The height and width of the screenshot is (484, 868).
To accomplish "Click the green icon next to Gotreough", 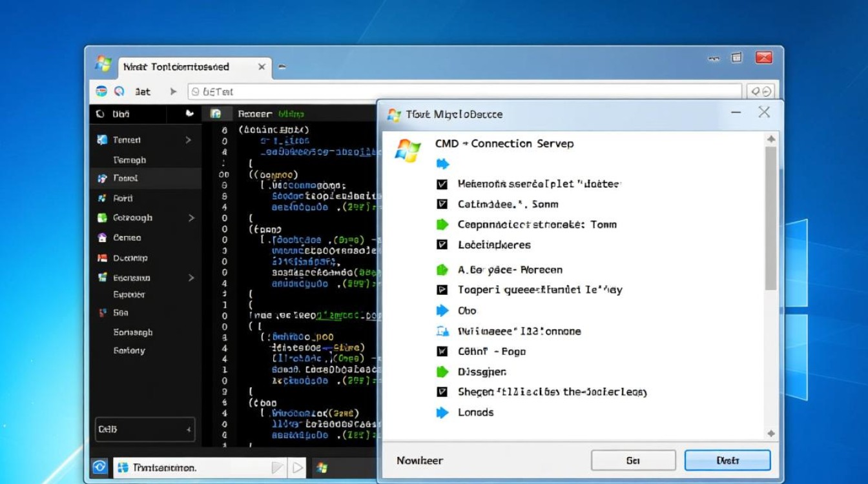I will click(x=102, y=218).
